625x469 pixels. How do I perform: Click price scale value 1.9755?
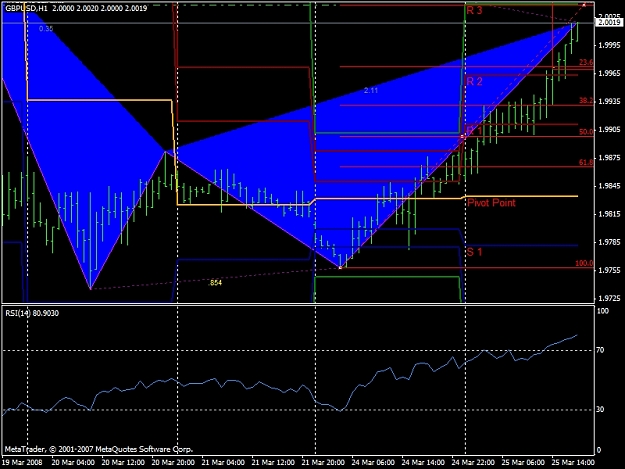pos(609,270)
